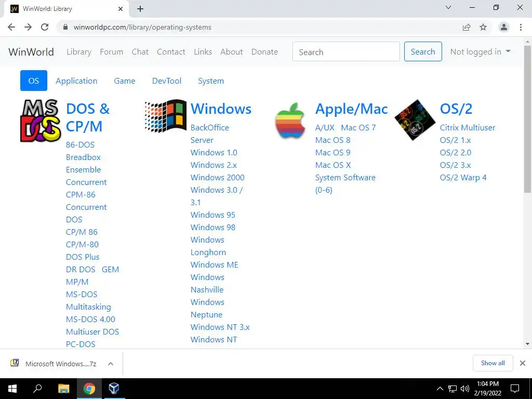Open the tab search chevron in title bar
This screenshot has width=532, height=399.
pyautogui.click(x=448, y=7)
